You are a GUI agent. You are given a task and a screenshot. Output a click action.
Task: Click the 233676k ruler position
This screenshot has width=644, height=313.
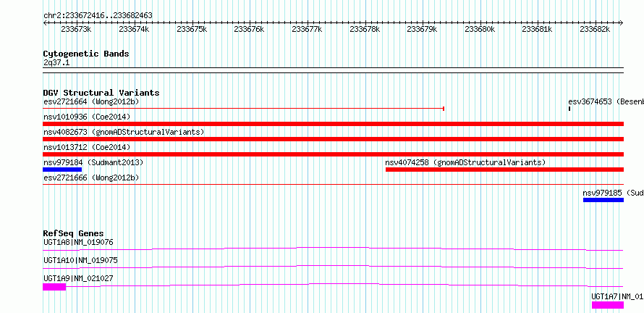[x=250, y=30]
